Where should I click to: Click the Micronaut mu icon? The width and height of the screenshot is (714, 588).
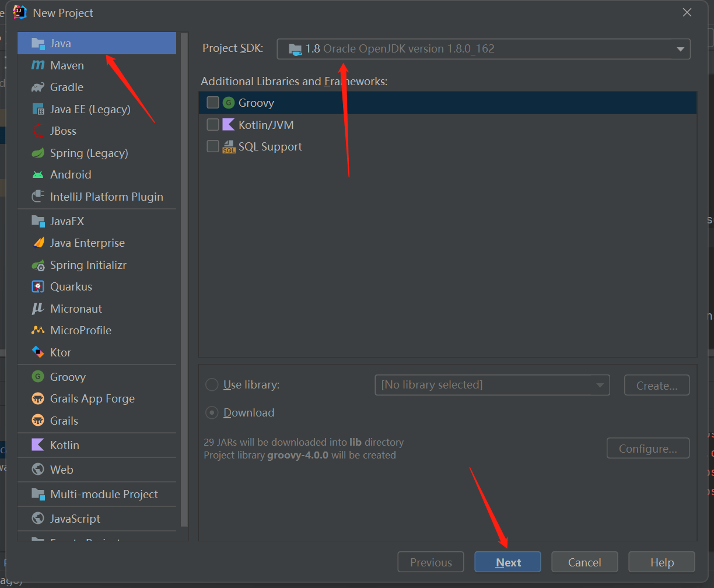click(x=38, y=309)
